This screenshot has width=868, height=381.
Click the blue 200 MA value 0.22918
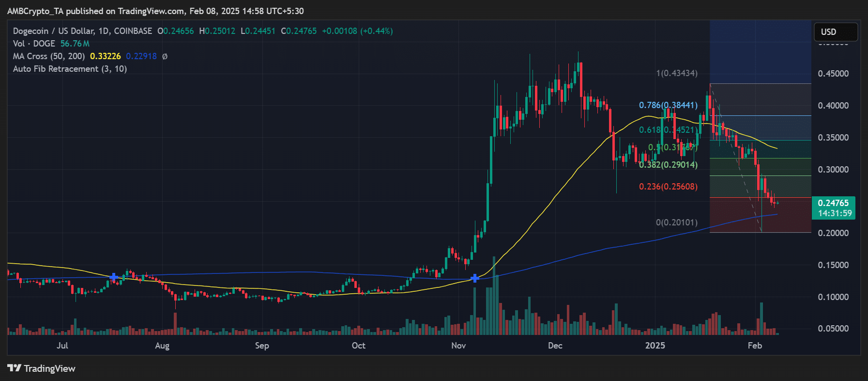point(141,56)
